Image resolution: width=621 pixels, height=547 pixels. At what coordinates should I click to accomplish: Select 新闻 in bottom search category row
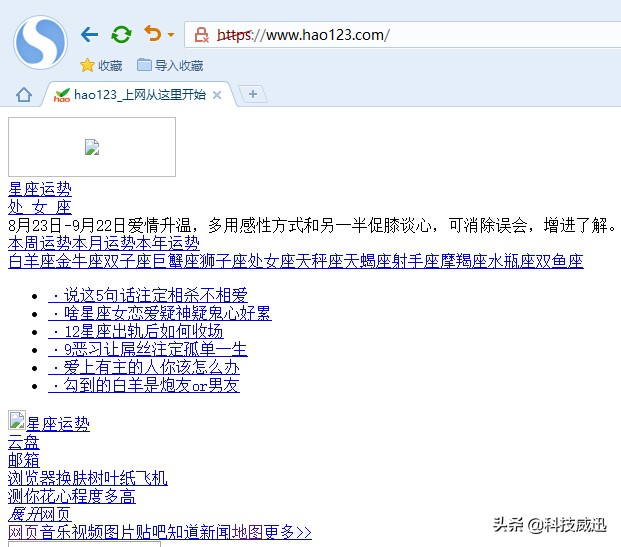point(215,532)
